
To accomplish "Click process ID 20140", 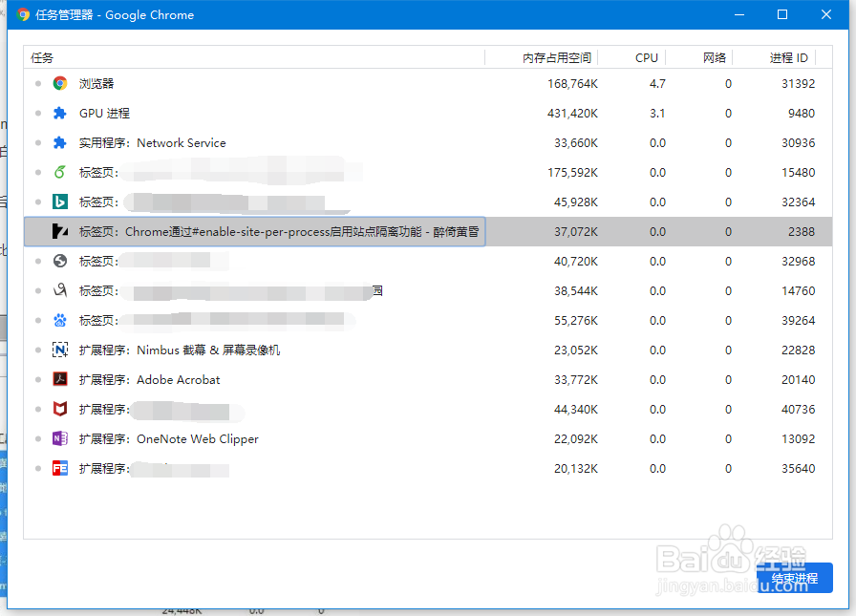I will tap(798, 380).
